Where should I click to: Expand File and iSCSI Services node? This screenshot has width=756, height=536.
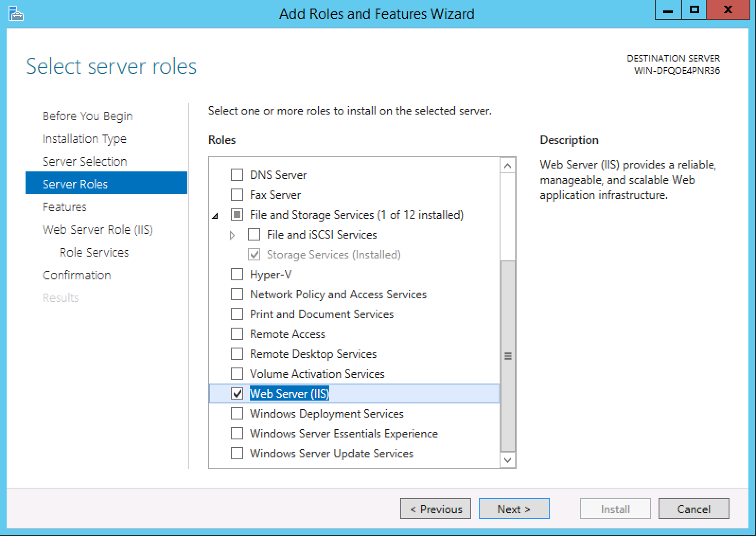tap(232, 235)
